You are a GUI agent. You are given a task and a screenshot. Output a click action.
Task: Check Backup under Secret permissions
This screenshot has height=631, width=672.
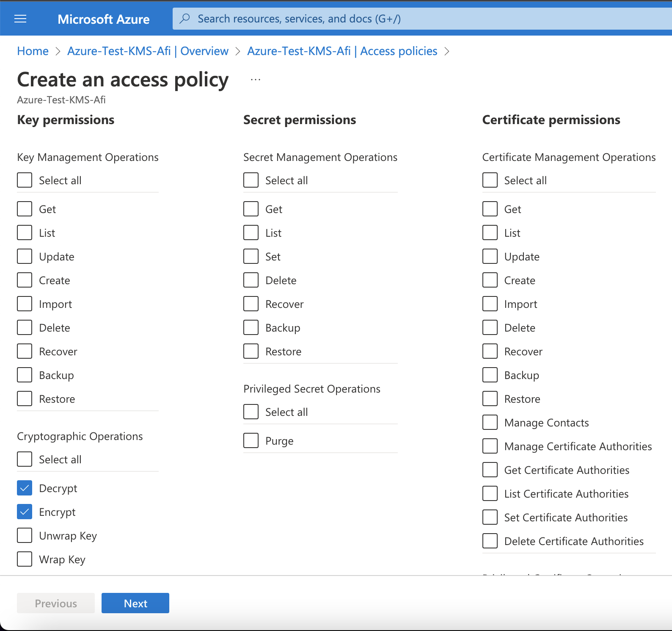click(251, 327)
